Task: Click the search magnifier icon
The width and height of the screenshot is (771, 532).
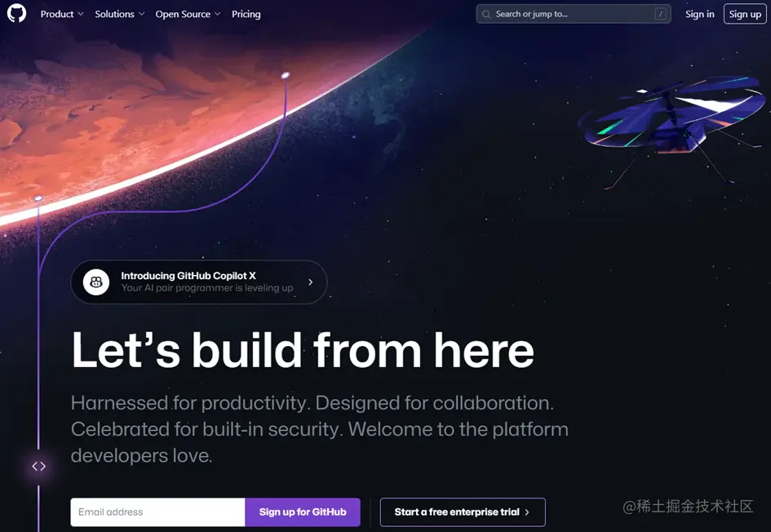Action: pos(486,14)
